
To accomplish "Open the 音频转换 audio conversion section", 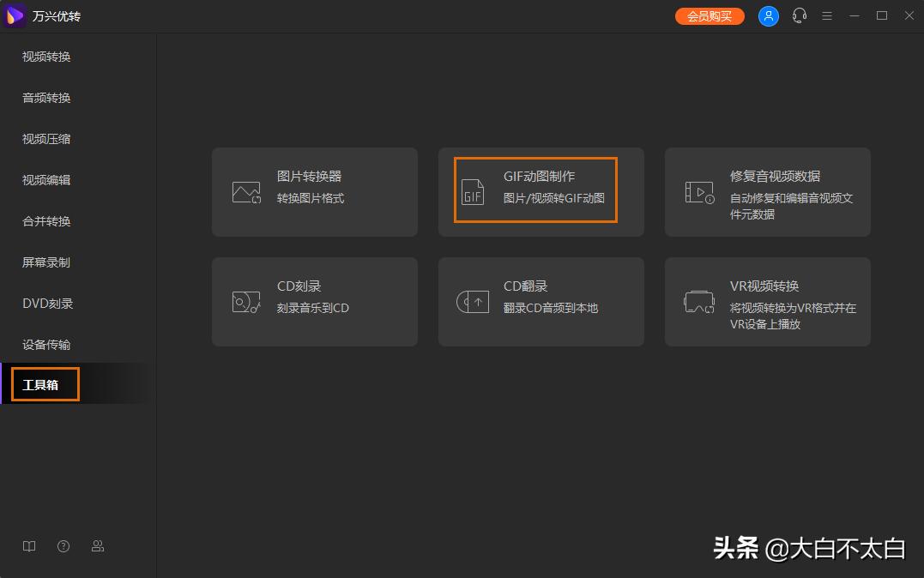I will click(x=45, y=97).
